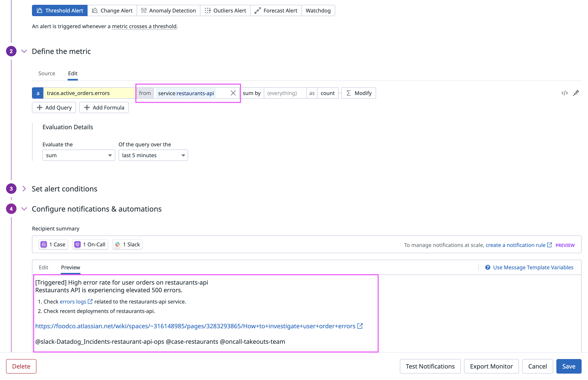Open the 'metric crosses a threshold' link

pyautogui.click(x=144, y=26)
